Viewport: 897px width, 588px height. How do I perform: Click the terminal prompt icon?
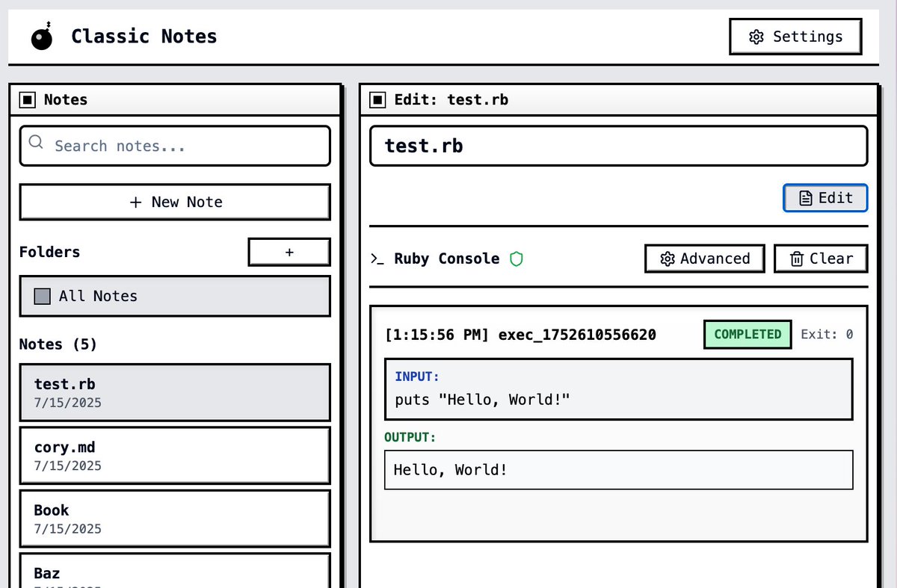pyautogui.click(x=377, y=259)
